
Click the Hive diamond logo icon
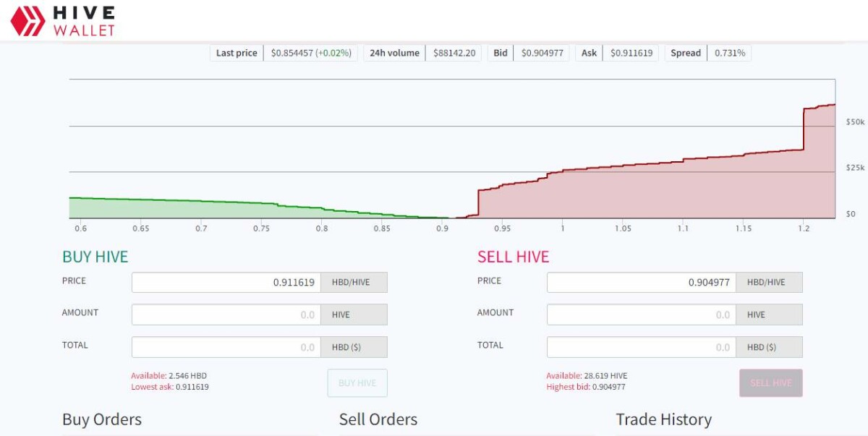27,21
